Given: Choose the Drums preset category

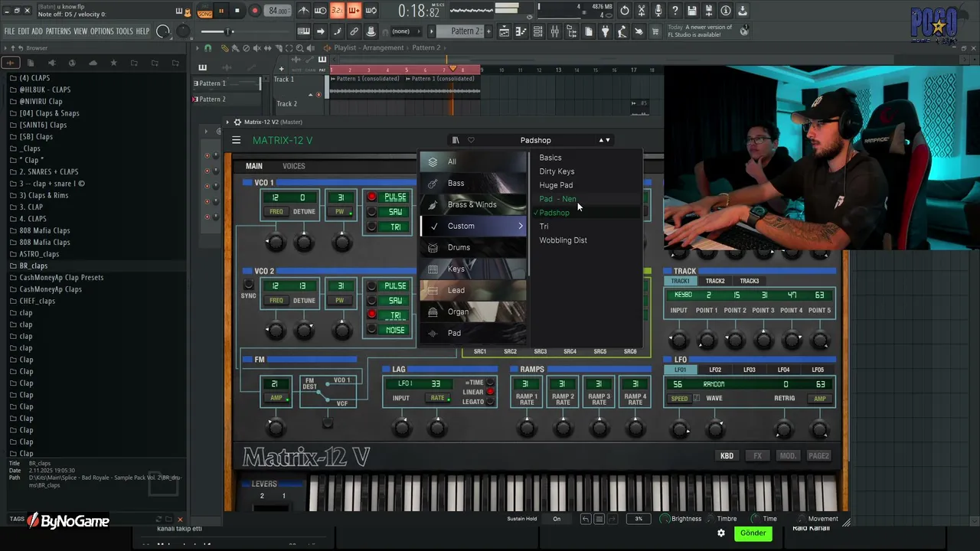Looking at the screenshot, I should (473, 247).
